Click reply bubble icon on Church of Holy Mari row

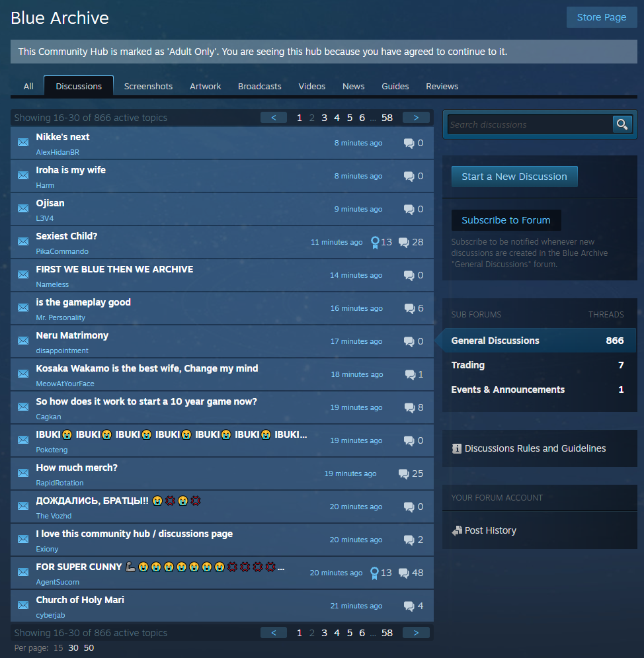tap(409, 606)
